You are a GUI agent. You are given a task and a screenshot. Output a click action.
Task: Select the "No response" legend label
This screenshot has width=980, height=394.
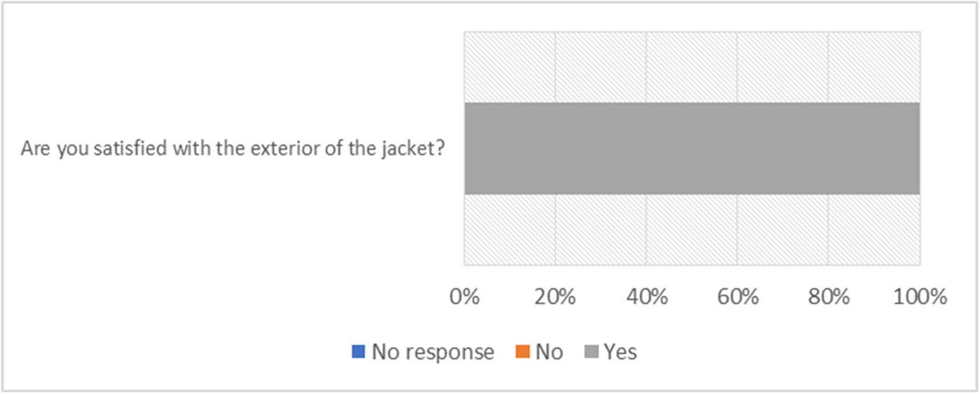click(x=433, y=351)
